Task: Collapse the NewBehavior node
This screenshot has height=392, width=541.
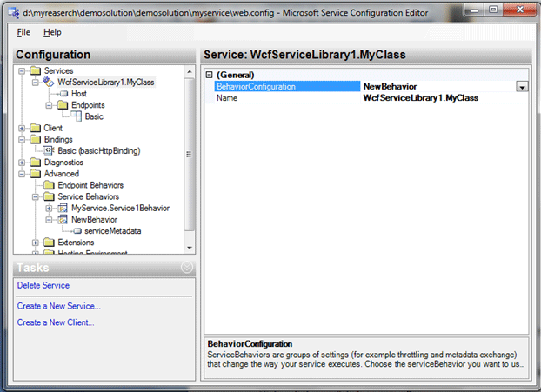Action: [49, 220]
